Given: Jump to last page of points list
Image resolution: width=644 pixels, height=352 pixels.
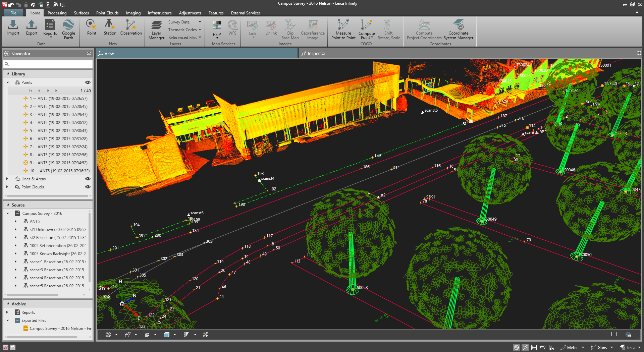Looking at the screenshot, I should (x=57, y=91).
